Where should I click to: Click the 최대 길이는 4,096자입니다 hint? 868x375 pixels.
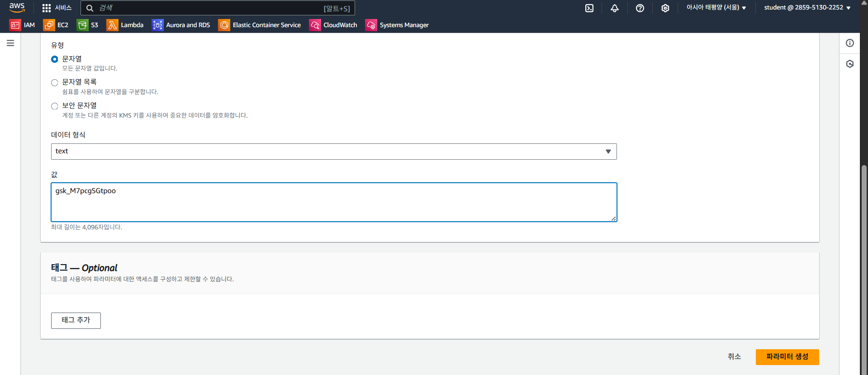point(86,227)
